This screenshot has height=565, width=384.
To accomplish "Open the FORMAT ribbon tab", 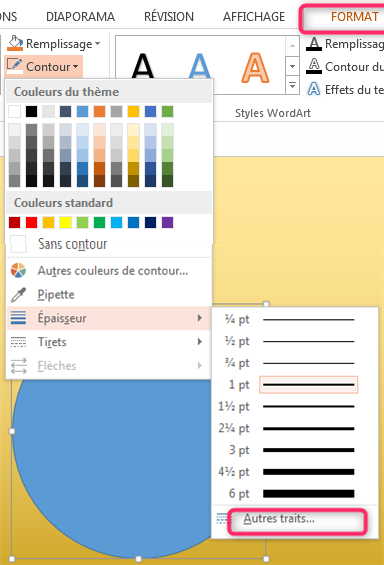I will 354,17.
